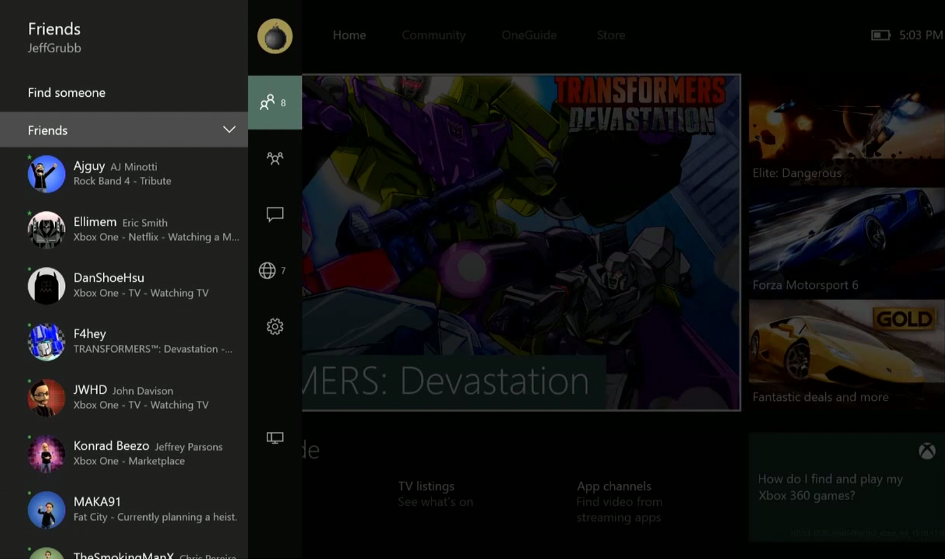Image resolution: width=945 pixels, height=560 pixels.
Task: Click the 5:03 PM clock
Action: coord(920,35)
